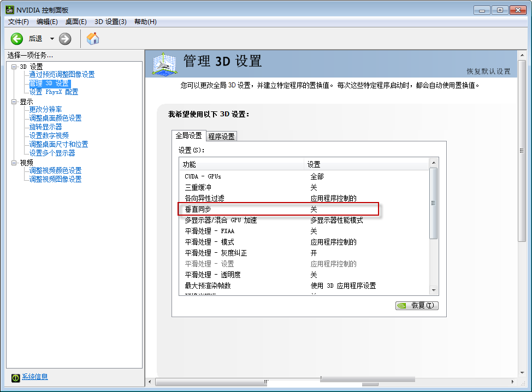Open the 桌面(E) menu

coord(76,22)
